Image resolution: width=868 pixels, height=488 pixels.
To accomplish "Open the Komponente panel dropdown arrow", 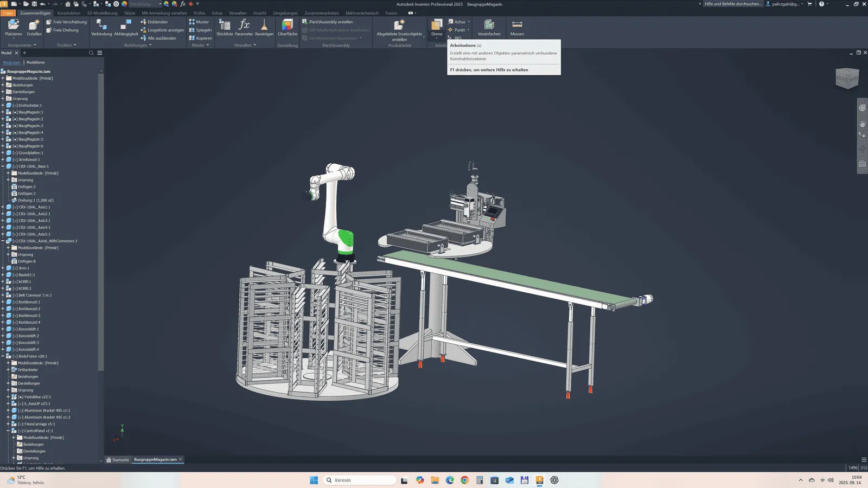I will coord(36,46).
